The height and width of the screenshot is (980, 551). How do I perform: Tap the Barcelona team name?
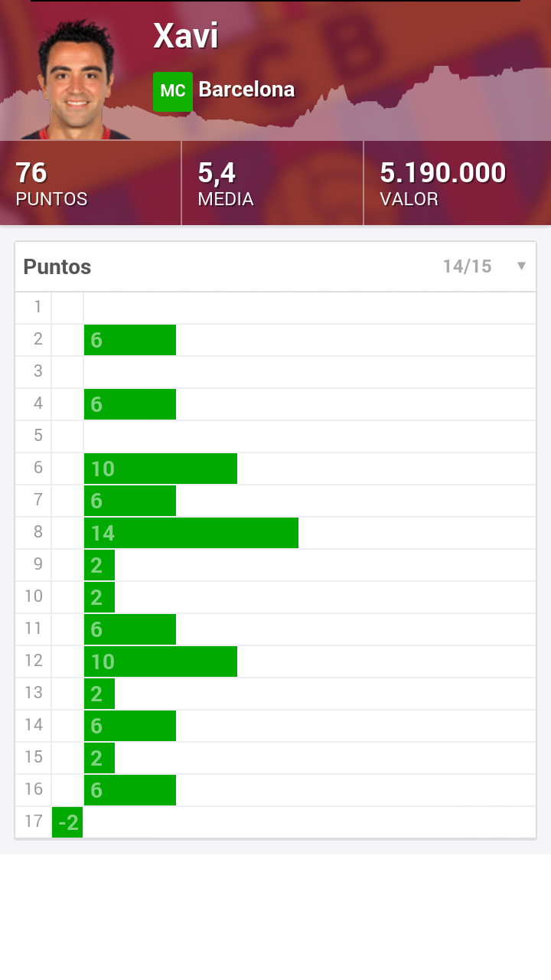[246, 90]
